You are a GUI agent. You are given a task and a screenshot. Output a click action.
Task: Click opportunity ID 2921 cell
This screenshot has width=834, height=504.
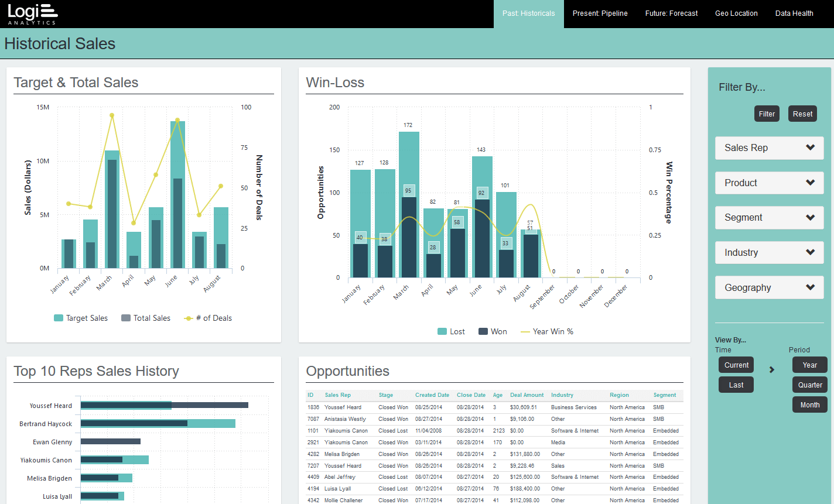coord(314,443)
